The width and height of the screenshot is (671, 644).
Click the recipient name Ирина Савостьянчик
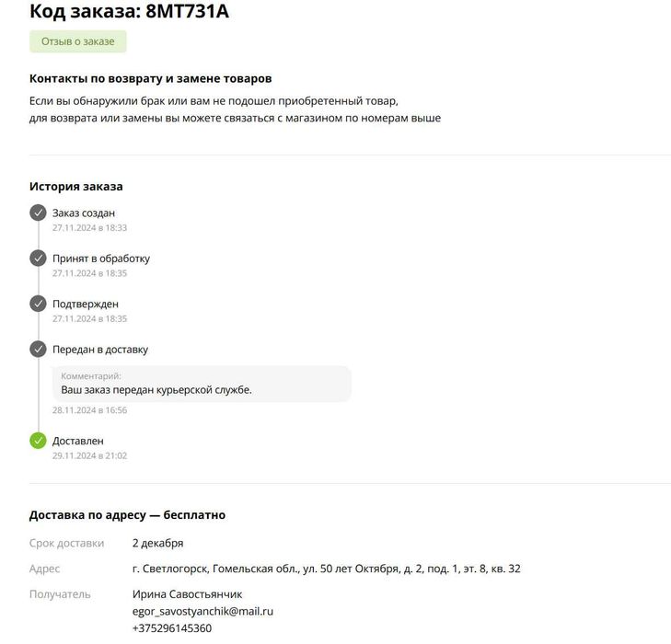188,594
